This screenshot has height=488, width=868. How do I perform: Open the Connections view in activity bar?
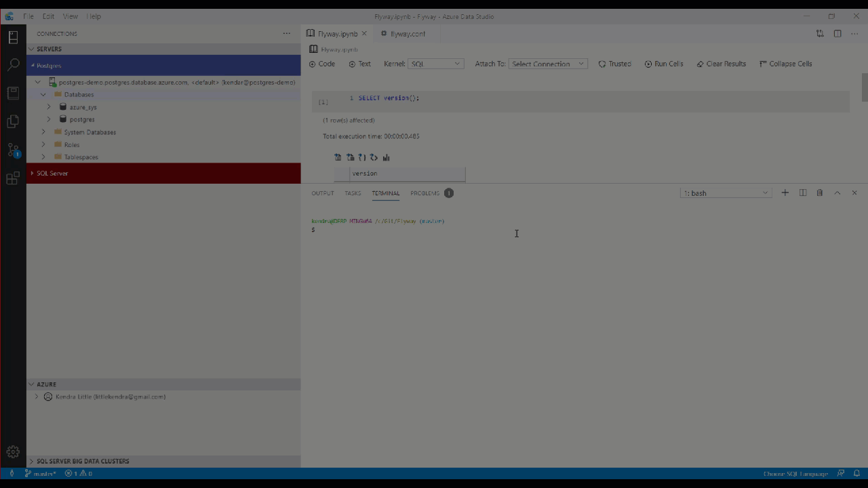pos(13,37)
